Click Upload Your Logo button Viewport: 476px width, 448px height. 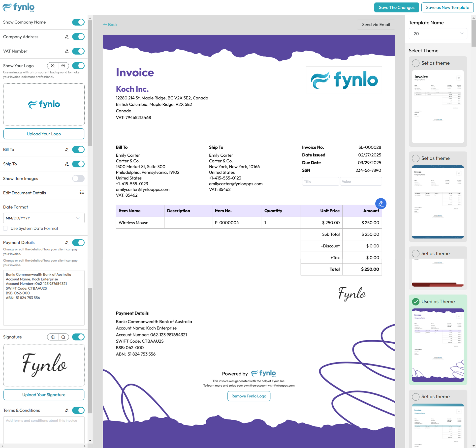coord(44,134)
